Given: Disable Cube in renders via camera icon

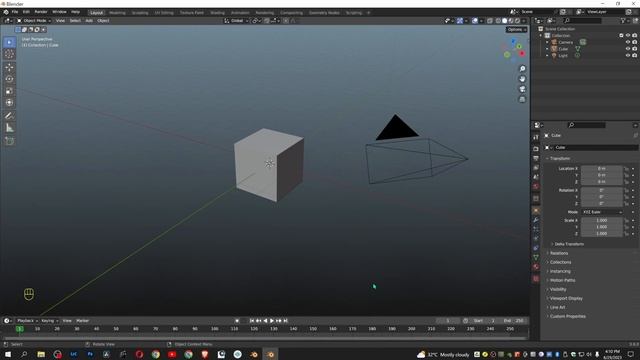Looking at the screenshot, I should [634, 49].
